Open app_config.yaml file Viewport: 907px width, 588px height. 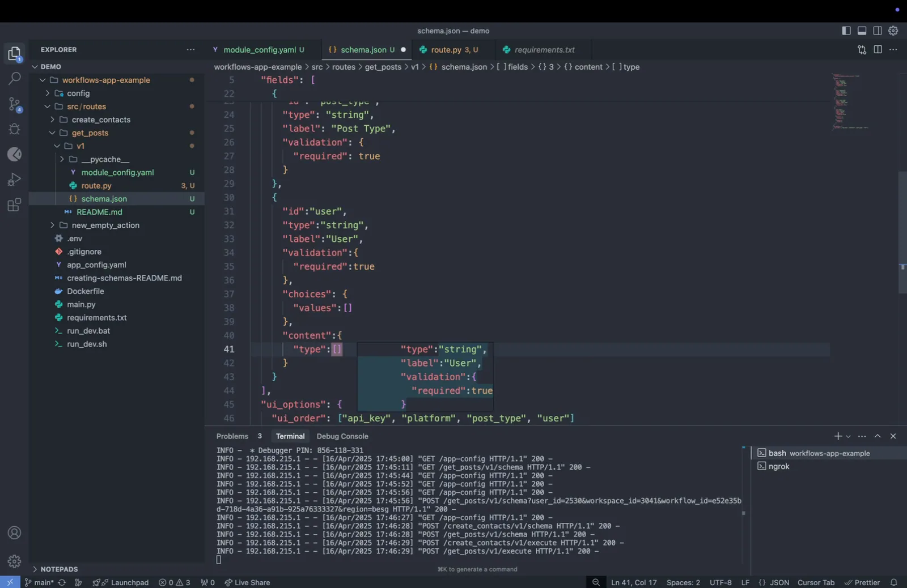tap(117, 265)
